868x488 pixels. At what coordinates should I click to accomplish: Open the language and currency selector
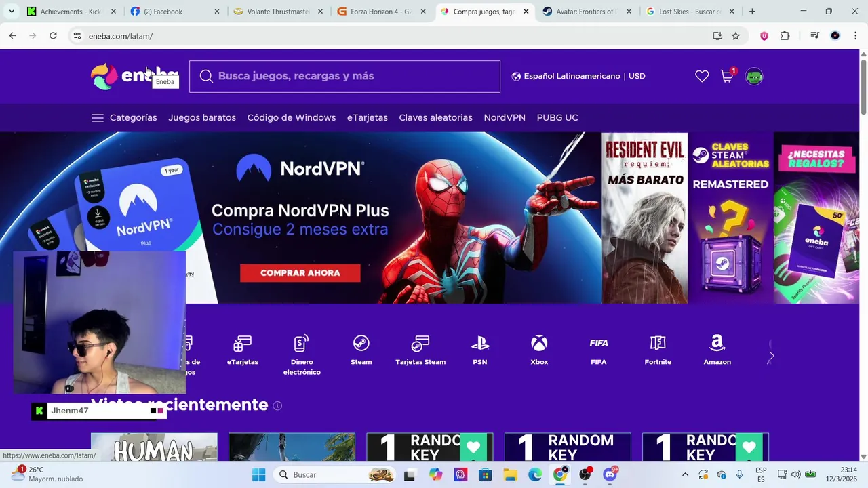(x=578, y=76)
